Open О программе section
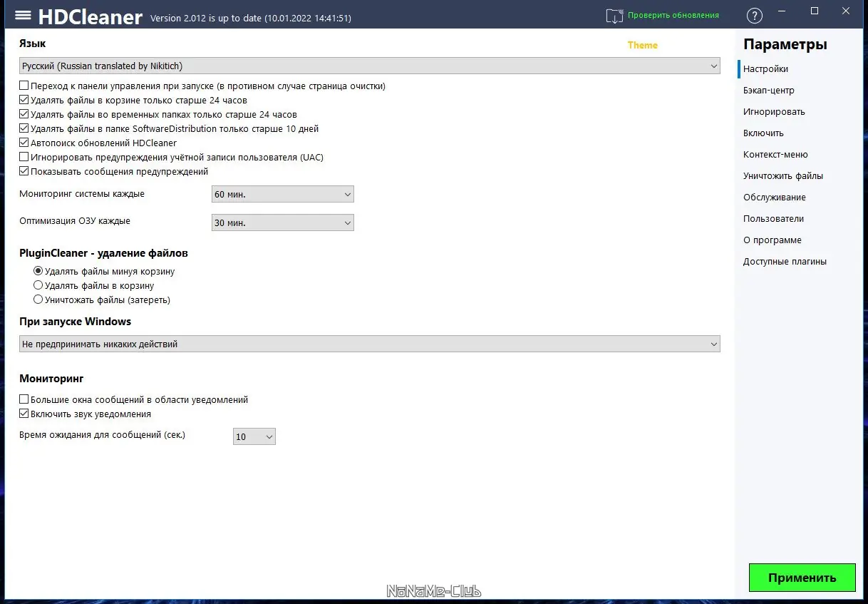This screenshot has width=868, height=604. (x=773, y=240)
